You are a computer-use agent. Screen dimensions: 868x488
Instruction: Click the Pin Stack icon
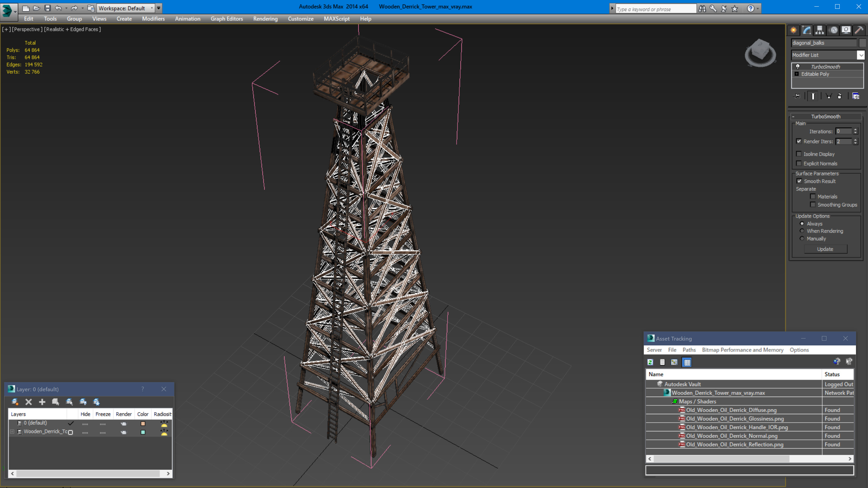point(797,96)
